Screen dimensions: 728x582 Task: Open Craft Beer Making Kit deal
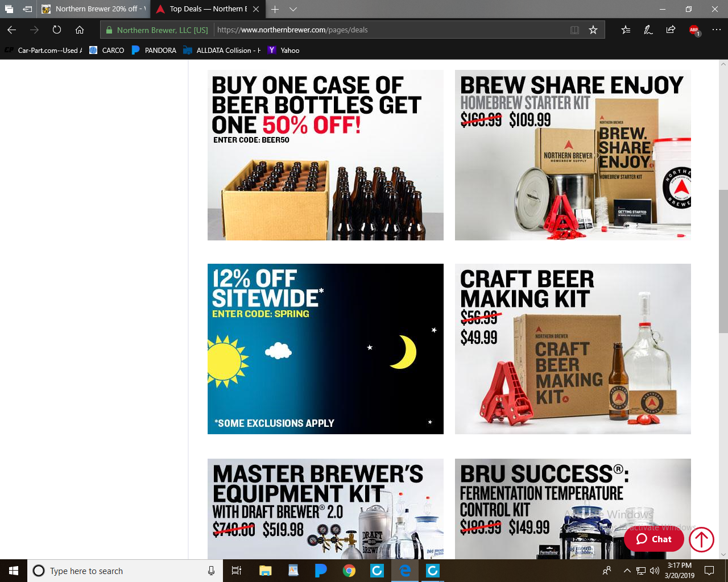click(x=573, y=349)
